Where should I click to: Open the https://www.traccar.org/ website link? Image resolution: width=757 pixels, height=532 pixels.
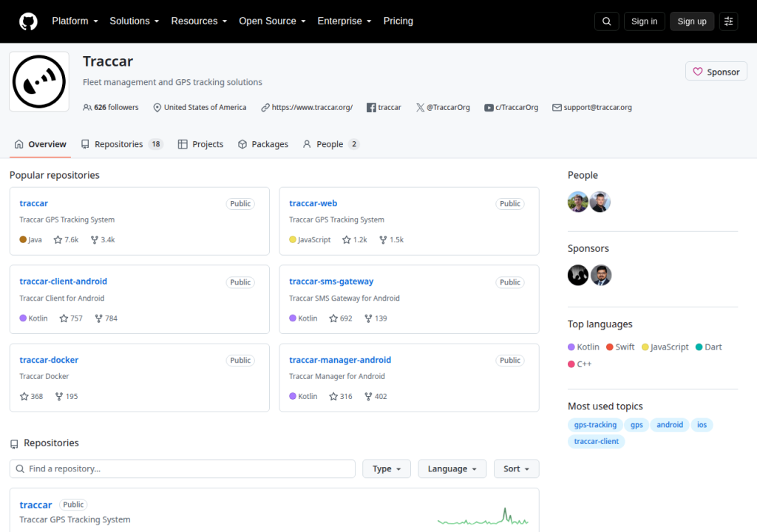312,107
